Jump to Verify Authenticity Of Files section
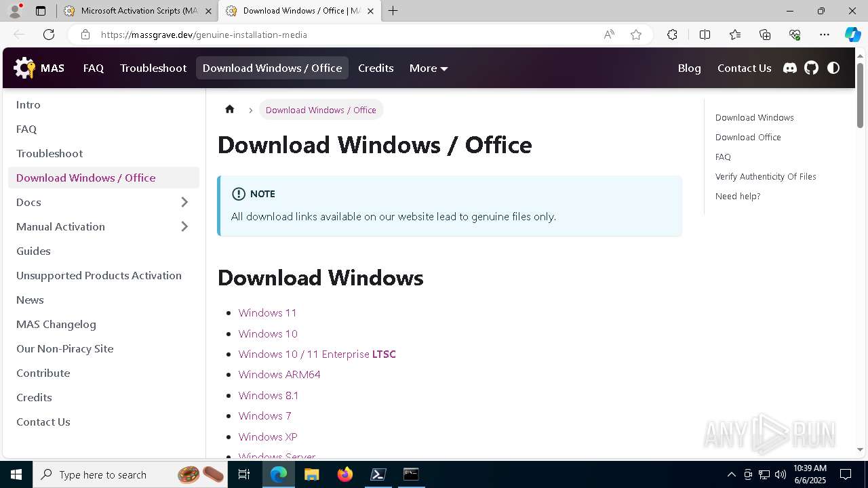Viewport: 868px width, 488px height. [766, 176]
